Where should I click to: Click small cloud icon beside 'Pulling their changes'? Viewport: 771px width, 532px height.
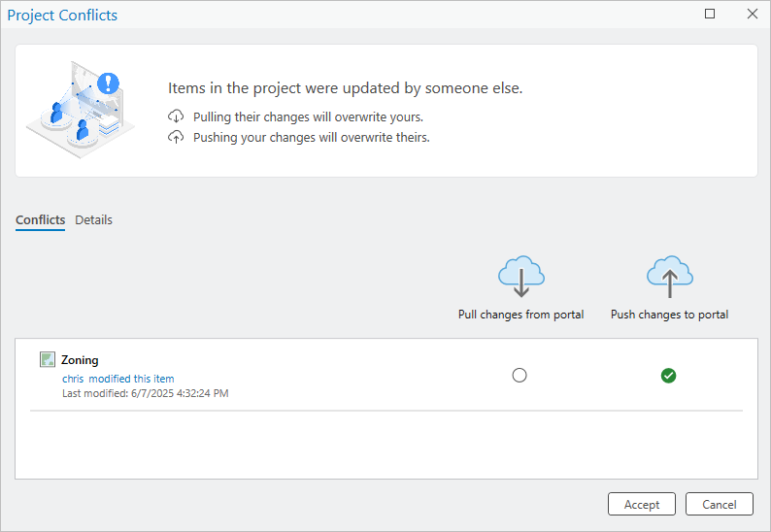176,117
